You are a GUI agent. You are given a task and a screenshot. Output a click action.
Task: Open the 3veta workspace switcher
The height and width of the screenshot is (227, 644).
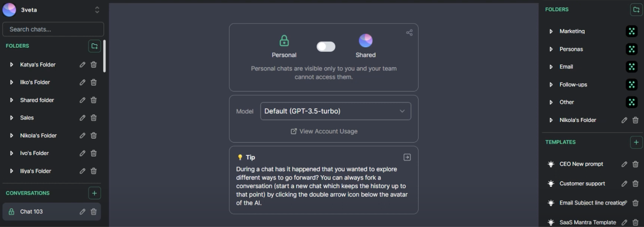coord(97,10)
